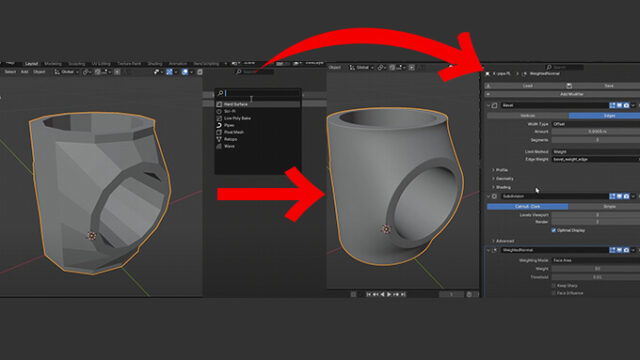Click the WeightedNormal modifier icon
Image resolution: width=640 pixels, height=360 pixels.
tap(495, 250)
